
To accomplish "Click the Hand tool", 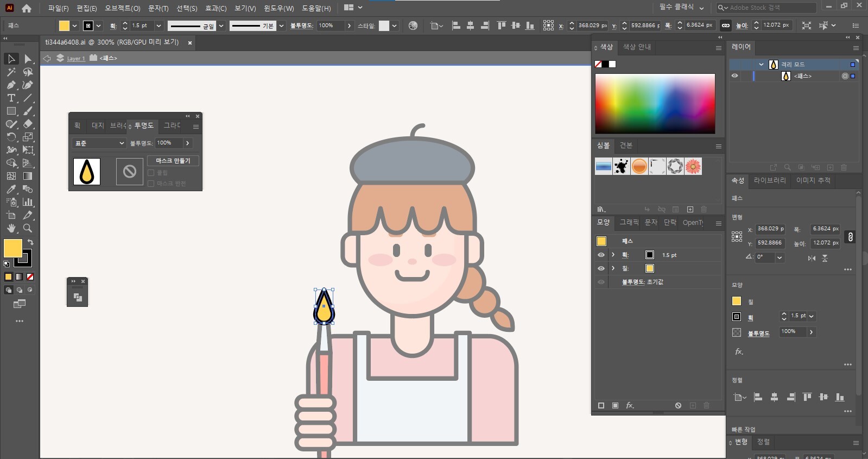I will (x=11, y=228).
